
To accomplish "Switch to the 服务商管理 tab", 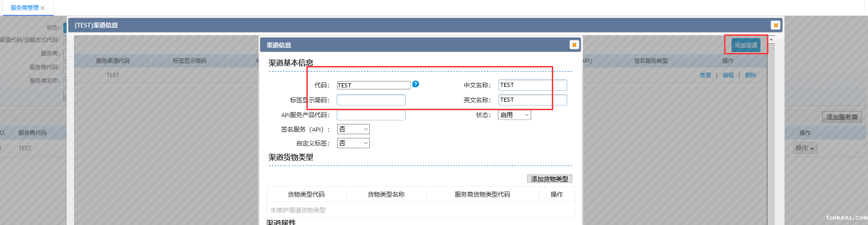I will pos(24,8).
